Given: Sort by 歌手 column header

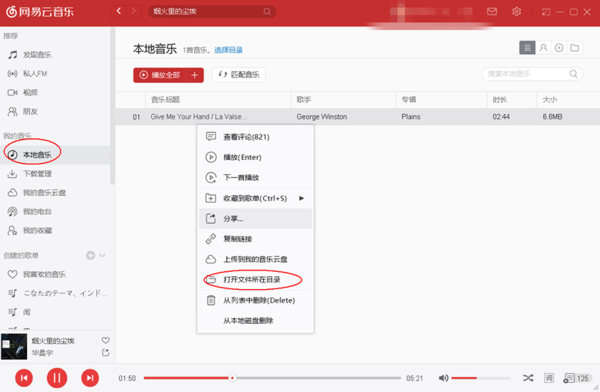Looking at the screenshot, I should pos(343,100).
